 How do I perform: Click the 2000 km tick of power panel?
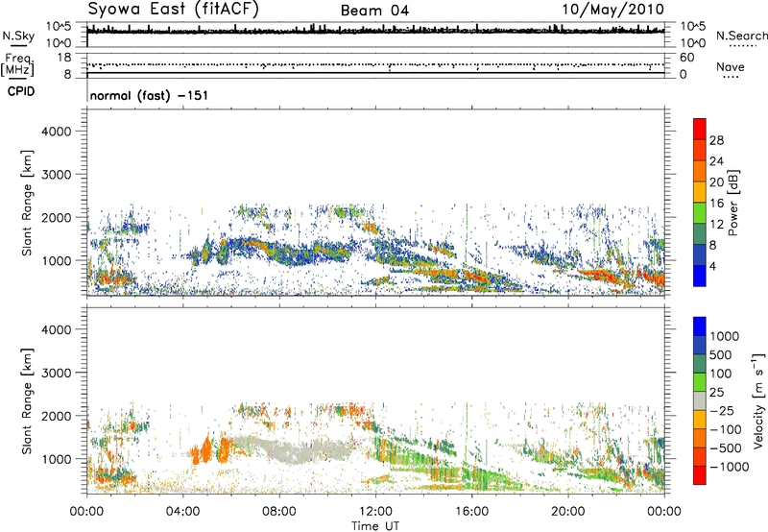(x=57, y=217)
